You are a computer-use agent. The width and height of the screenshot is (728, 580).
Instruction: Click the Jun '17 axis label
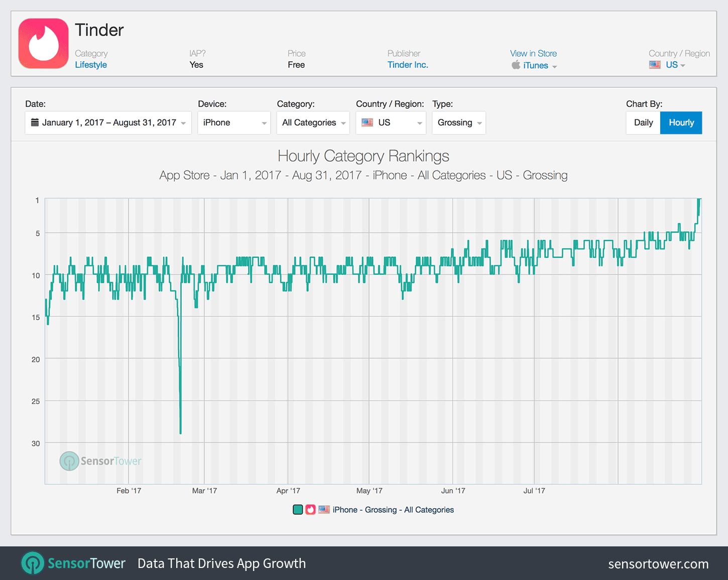click(453, 491)
